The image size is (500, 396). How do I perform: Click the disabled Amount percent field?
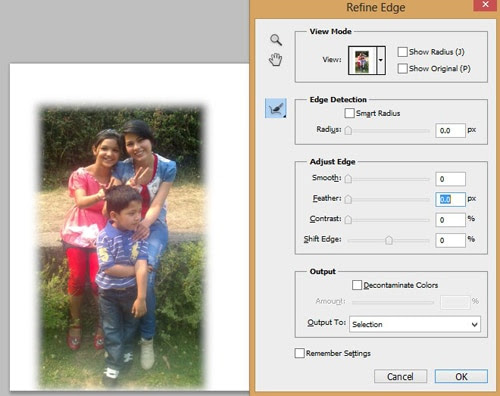(455, 302)
